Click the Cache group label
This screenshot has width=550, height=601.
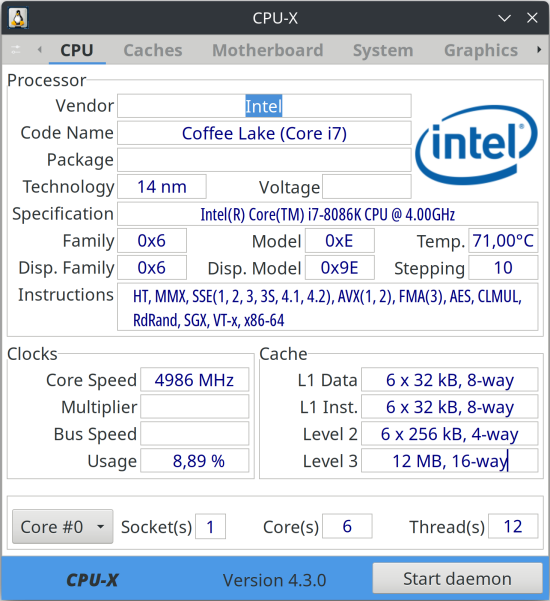pos(283,354)
